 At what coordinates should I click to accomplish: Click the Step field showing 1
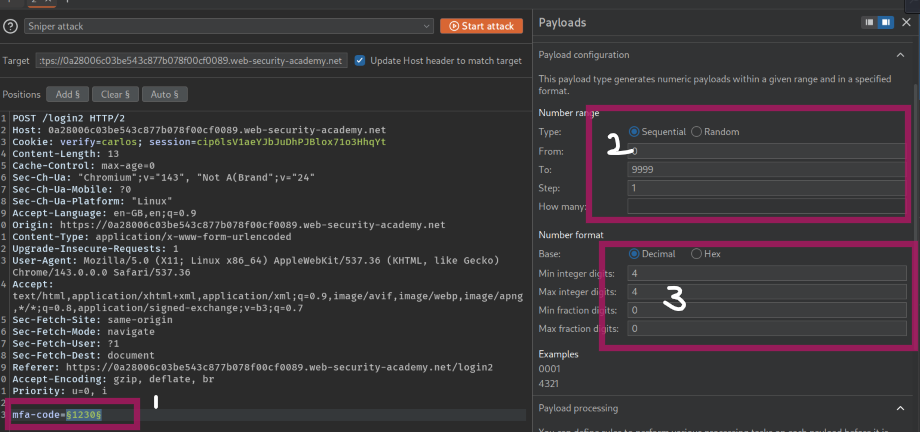pos(766,188)
